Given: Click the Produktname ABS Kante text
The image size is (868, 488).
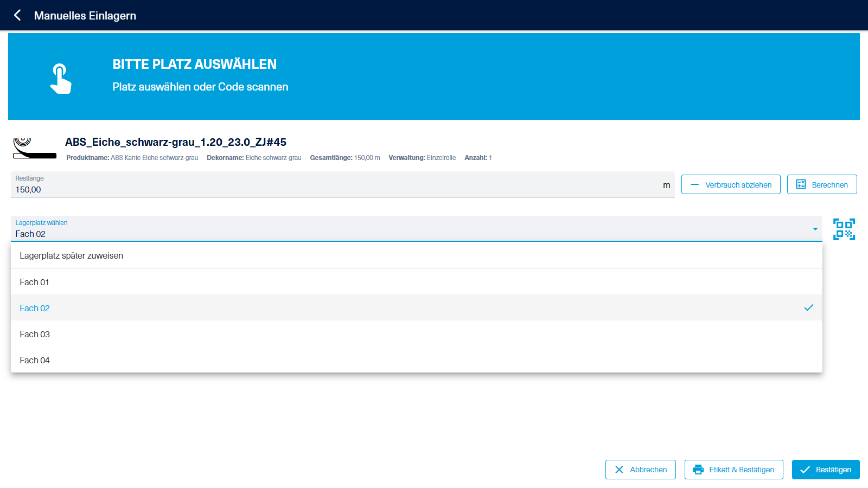Looking at the screenshot, I should (132, 158).
